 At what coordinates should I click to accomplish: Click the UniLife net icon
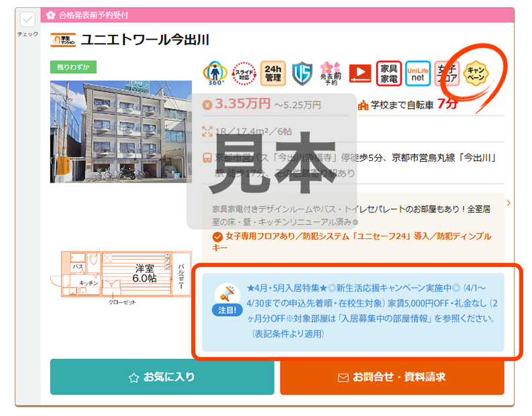[418, 73]
